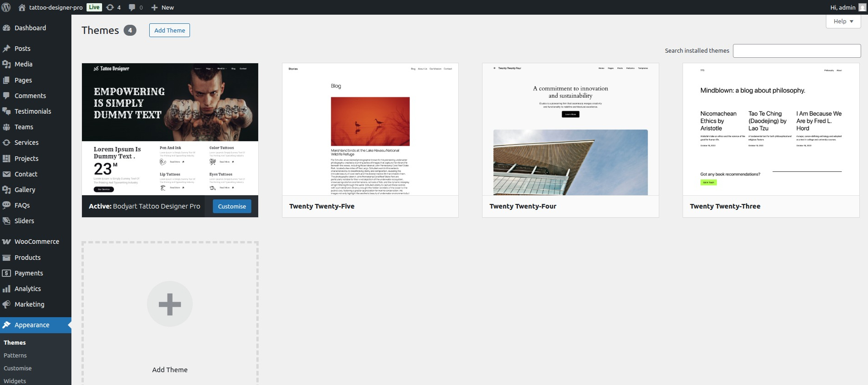Open the Projects menu label
Screen dimensions: 868x385
(27, 159)
